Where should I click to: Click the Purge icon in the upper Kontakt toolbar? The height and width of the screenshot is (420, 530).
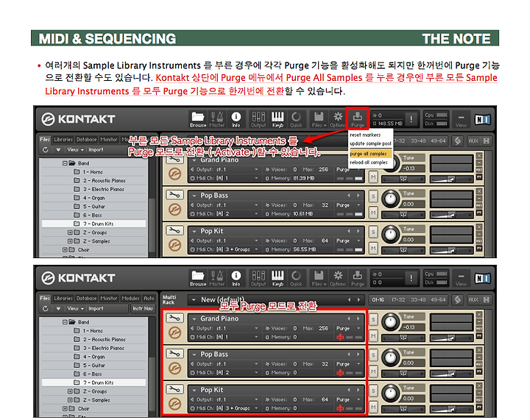pos(357,119)
